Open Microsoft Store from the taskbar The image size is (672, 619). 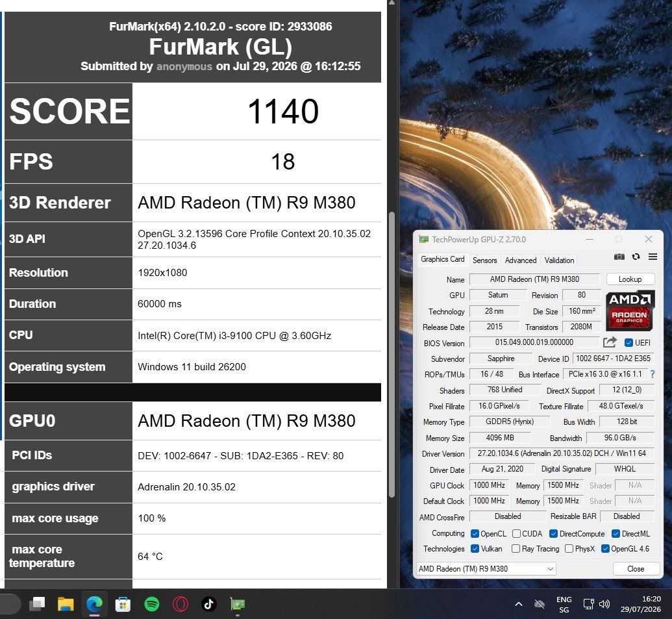click(123, 604)
